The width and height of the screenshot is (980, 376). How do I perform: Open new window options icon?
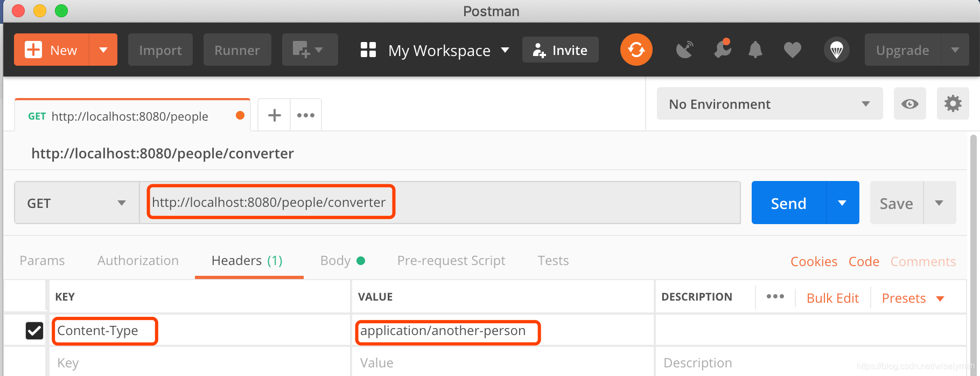click(310, 50)
